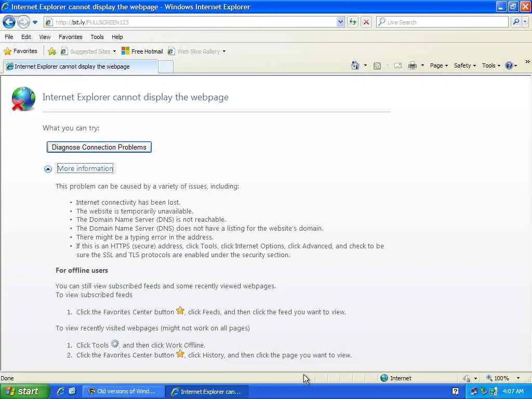532x399 pixels.
Task: Open the Favorites menu in menu bar
Action: (x=71, y=37)
